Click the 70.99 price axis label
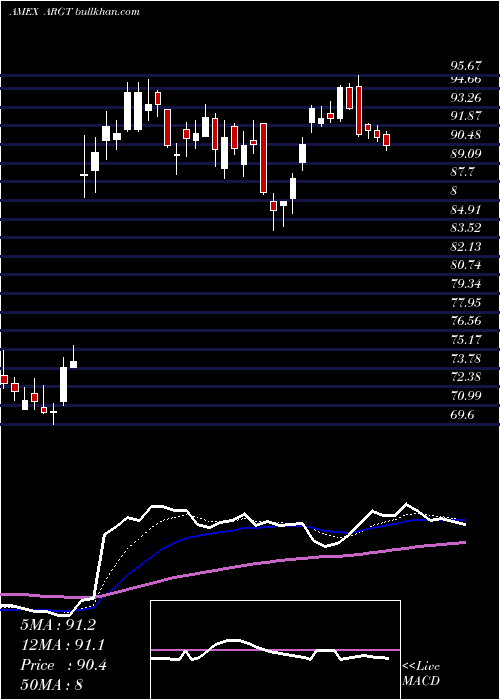The image size is (500, 700). [466, 396]
